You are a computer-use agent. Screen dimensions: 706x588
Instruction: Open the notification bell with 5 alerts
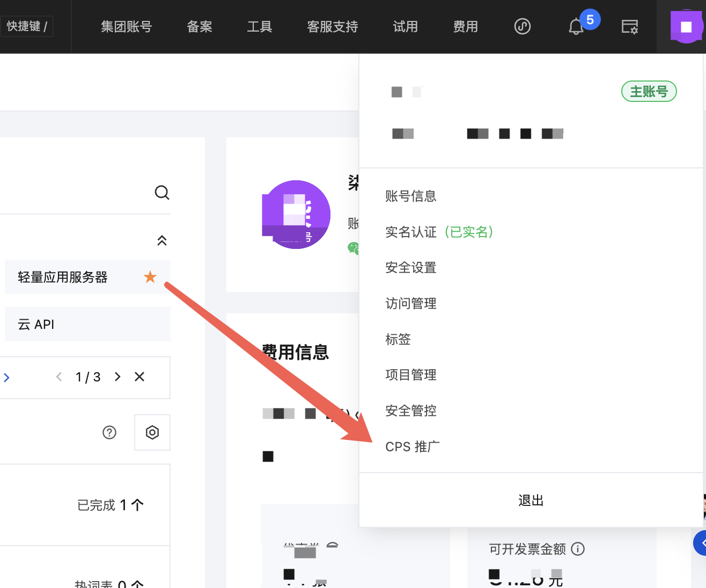click(577, 27)
